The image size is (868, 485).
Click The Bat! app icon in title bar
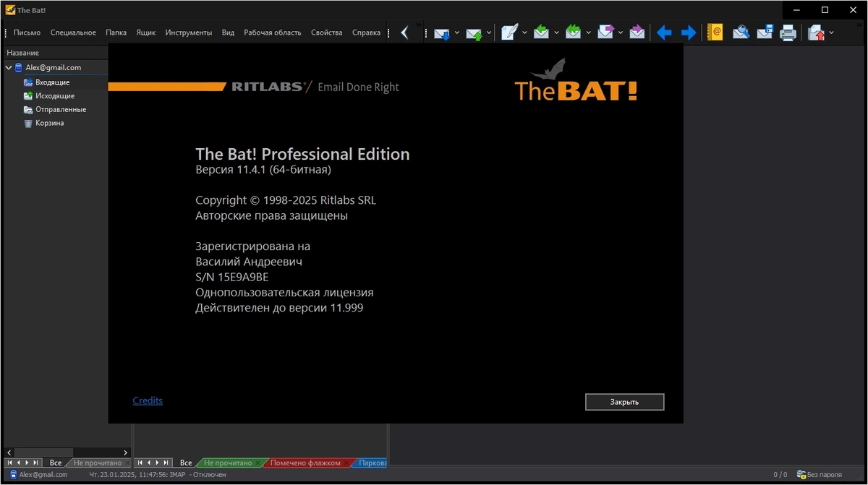coord(10,10)
